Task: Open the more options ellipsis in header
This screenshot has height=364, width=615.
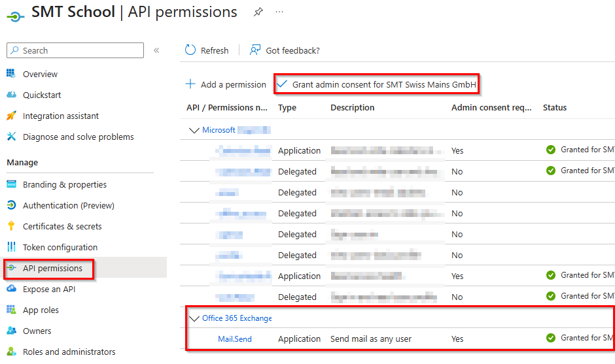Action: [279, 12]
